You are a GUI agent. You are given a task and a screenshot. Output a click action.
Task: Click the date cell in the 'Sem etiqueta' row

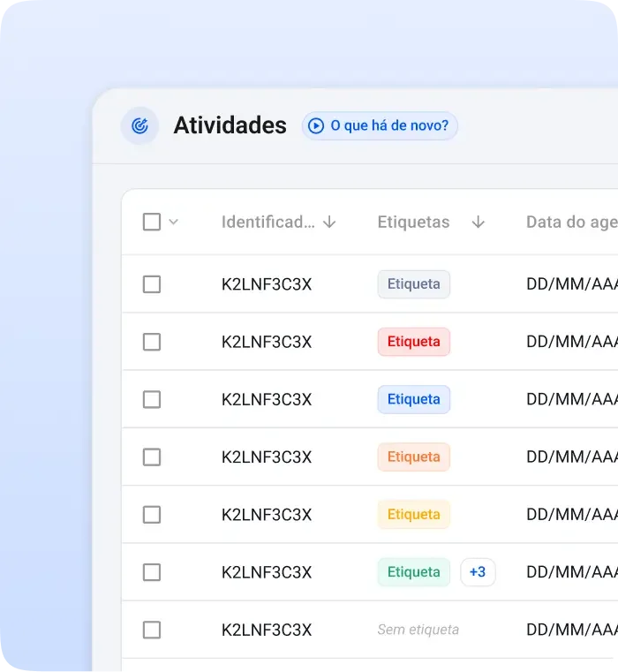[x=572, y=630]
